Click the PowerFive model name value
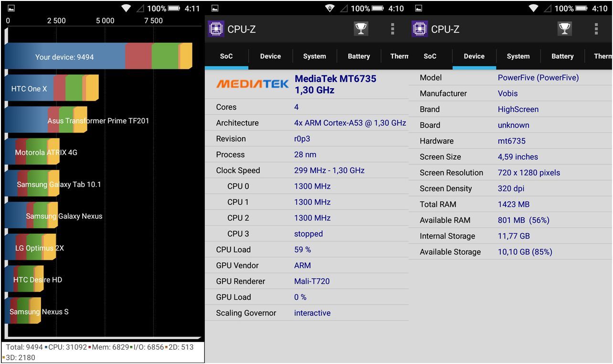The image size is (613, 364). pos(538,78)
